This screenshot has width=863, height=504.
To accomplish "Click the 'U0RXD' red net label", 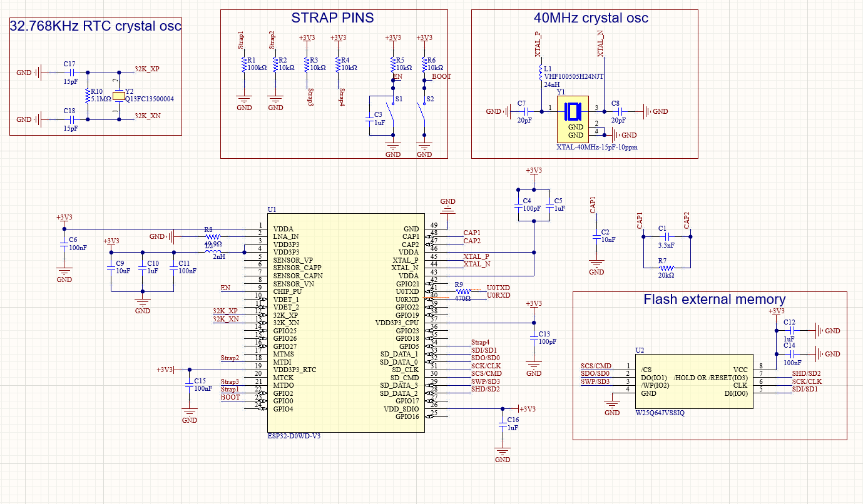I will pyautogui.click(x=499, y=295).
